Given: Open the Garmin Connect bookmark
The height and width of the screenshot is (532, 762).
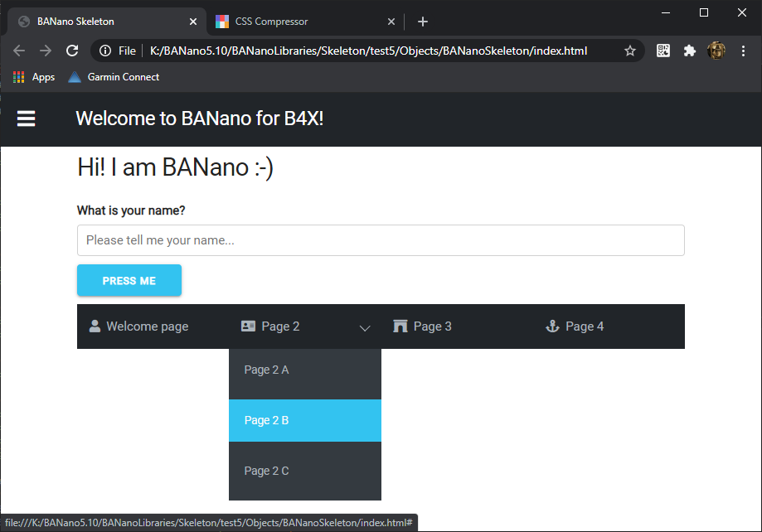Looking at the screenshot, I should click(x=114, y=77).
